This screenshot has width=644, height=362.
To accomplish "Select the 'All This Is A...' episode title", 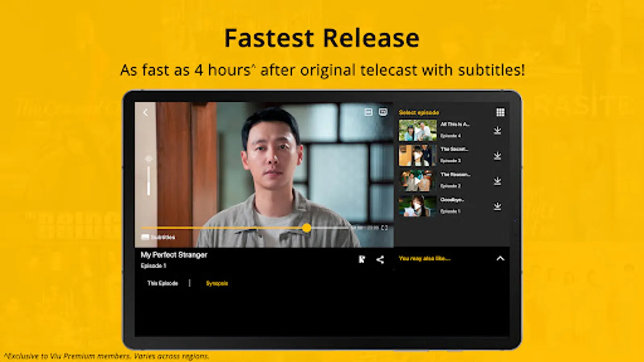I will [x=455, y=124].
